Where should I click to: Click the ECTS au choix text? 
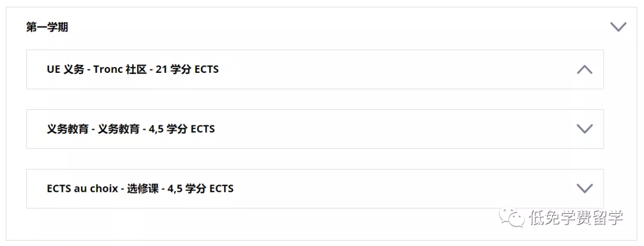(82, 189)
